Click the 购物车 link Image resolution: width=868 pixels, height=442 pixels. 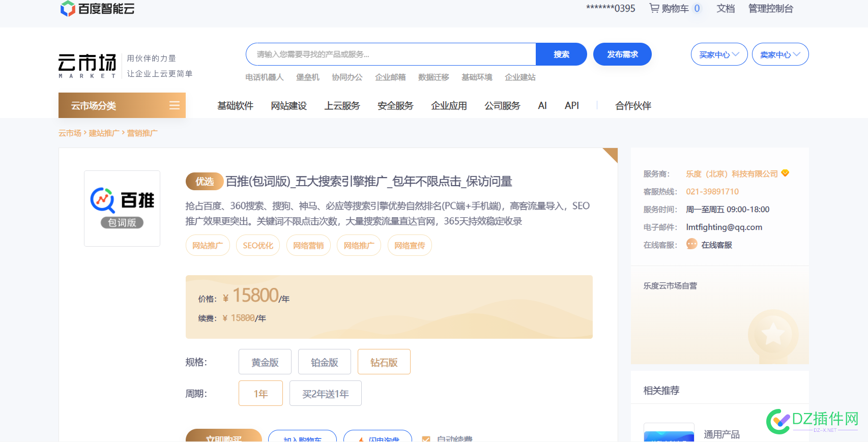point(676,8)
